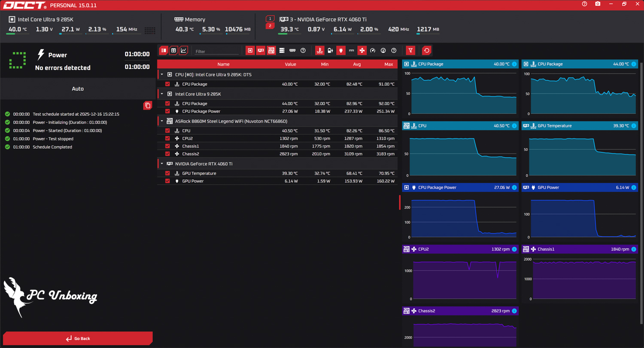The width and height of the screenshot is (644, 348).
Task: Sort sensor table by Max column
Action: (388, 64)
